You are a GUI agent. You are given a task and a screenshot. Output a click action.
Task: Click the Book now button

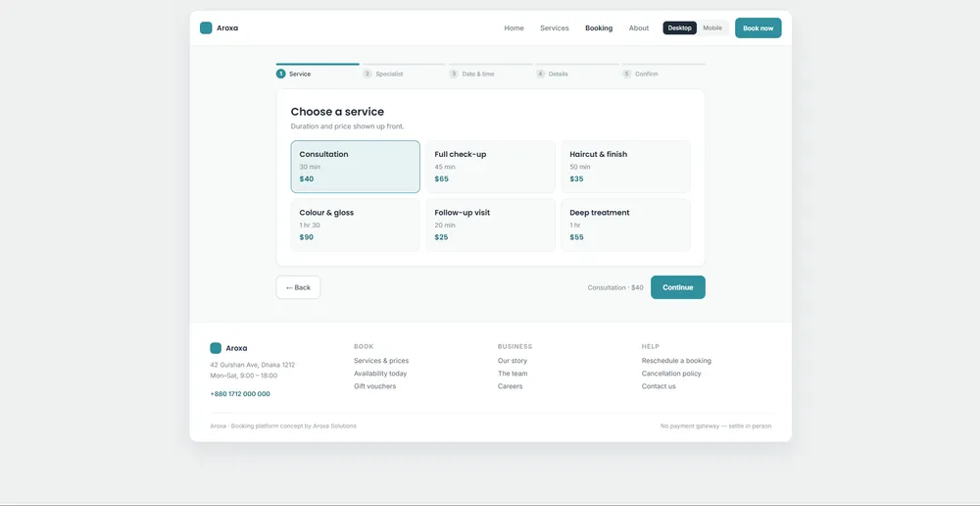pyautogui.click(x=759, y=28)
